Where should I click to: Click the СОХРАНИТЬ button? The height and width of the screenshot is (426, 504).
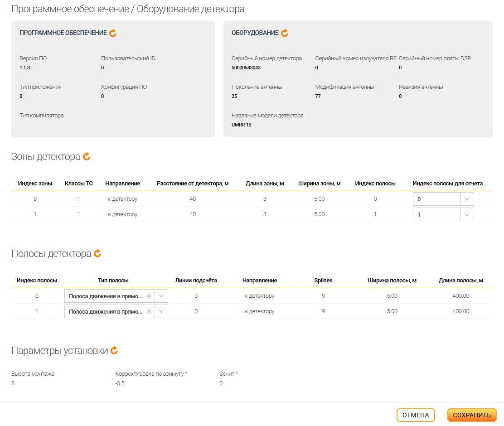(472, 415)
